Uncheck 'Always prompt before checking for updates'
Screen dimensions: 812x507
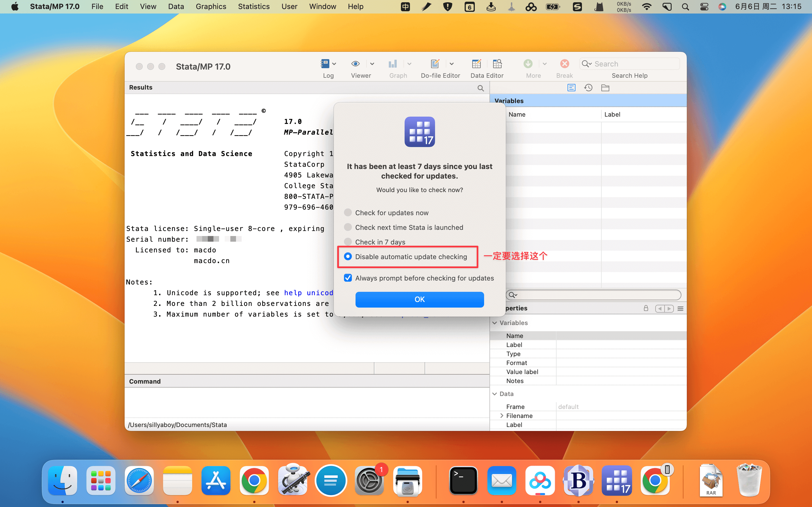tap(348, 278)
